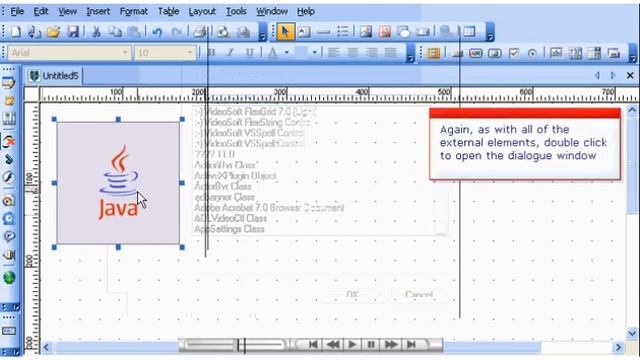Select the Flash tool in left sidebar
The width and height of the screenshot is (640, 360).
[9, 177]
